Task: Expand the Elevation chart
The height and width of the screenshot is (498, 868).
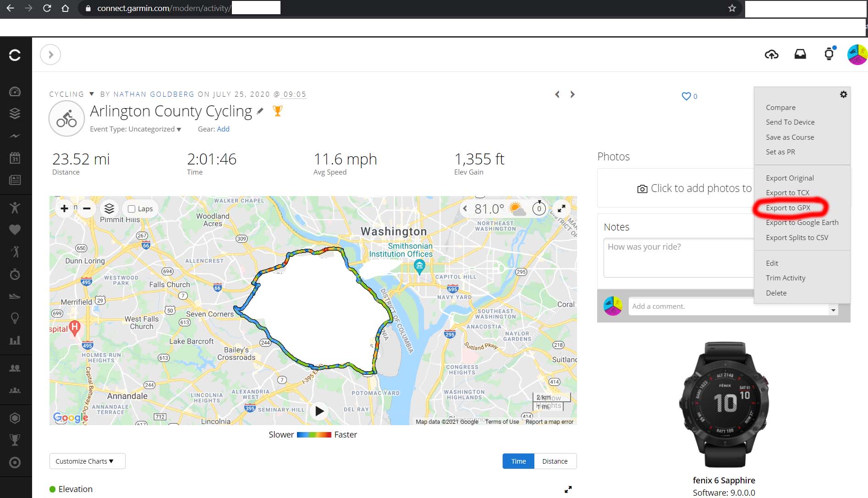Action: coord(568,489)
